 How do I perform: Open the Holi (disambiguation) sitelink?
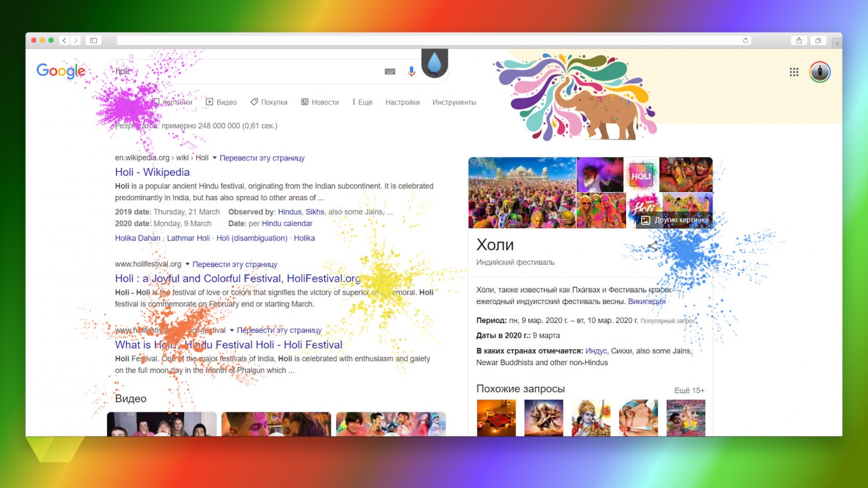[252, 238]
